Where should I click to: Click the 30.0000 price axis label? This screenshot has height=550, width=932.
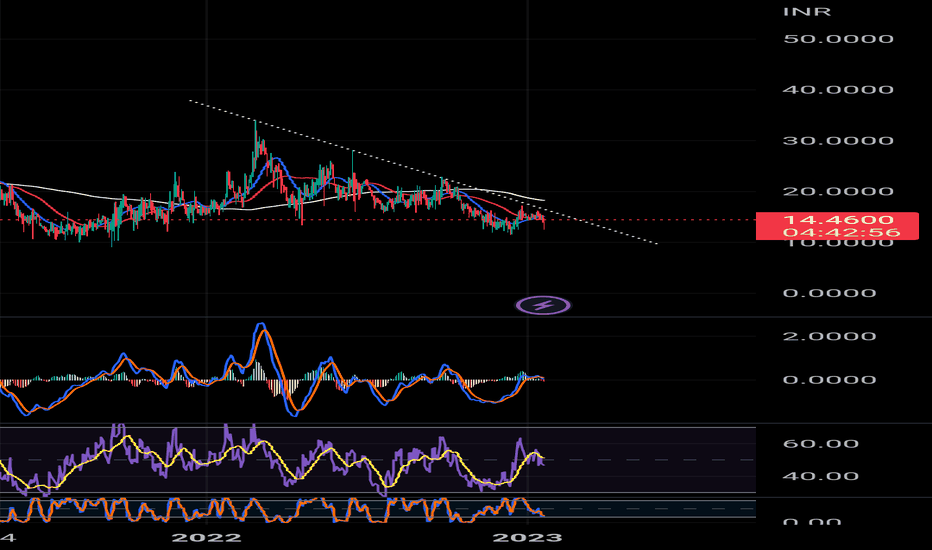[838, 141]
